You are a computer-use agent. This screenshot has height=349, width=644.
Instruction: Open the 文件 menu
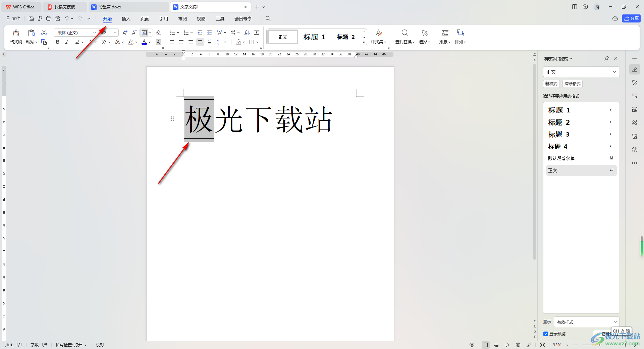13,18
